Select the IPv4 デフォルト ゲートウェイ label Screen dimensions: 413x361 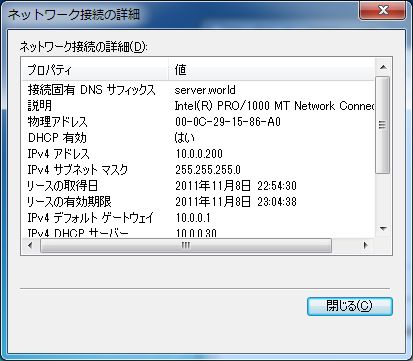pos(91,218)
